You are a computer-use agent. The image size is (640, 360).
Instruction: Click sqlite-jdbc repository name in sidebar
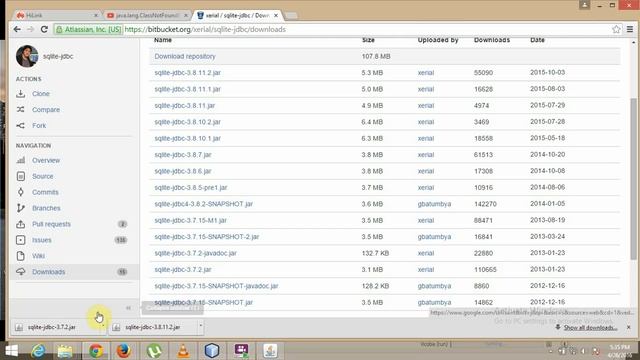point(58,56)
